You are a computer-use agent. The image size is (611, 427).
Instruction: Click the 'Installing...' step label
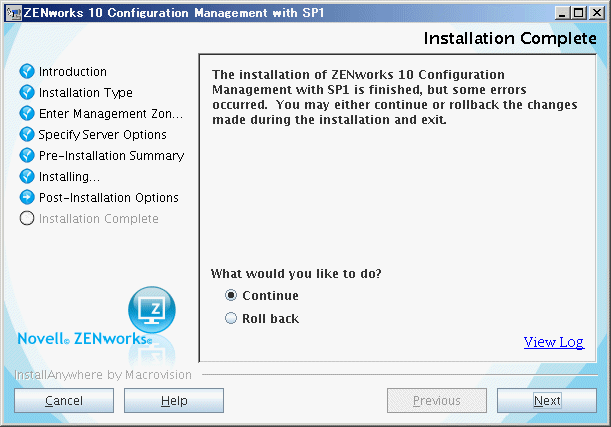click(69, 177)
